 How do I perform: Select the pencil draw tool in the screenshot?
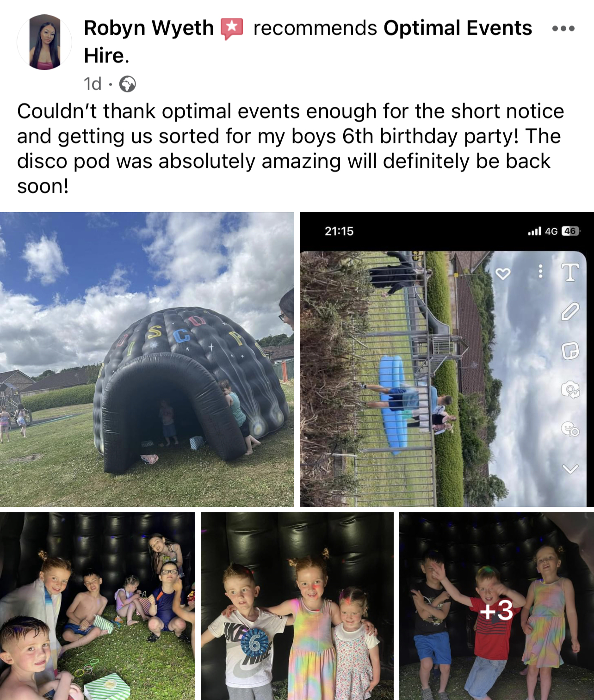570,312
